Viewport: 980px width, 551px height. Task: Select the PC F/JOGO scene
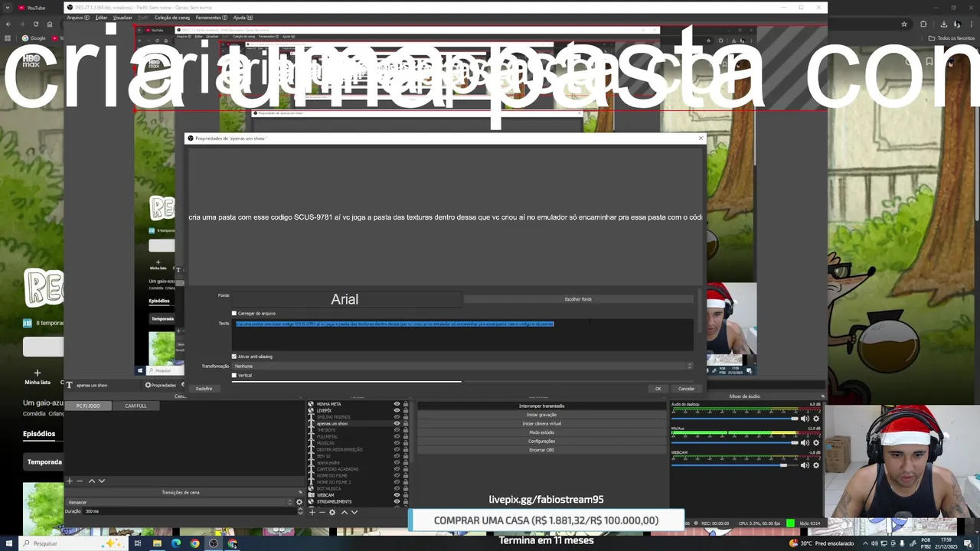click(88, 406)
